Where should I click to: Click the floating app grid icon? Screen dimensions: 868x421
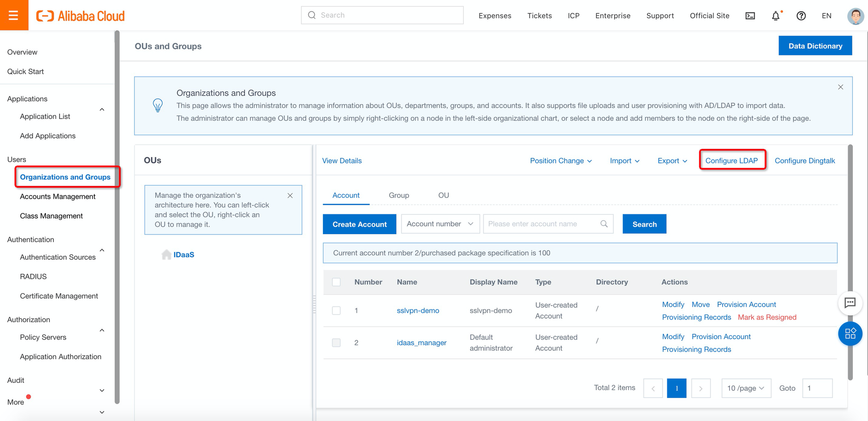pyautogui.click(x=850, y=334)
